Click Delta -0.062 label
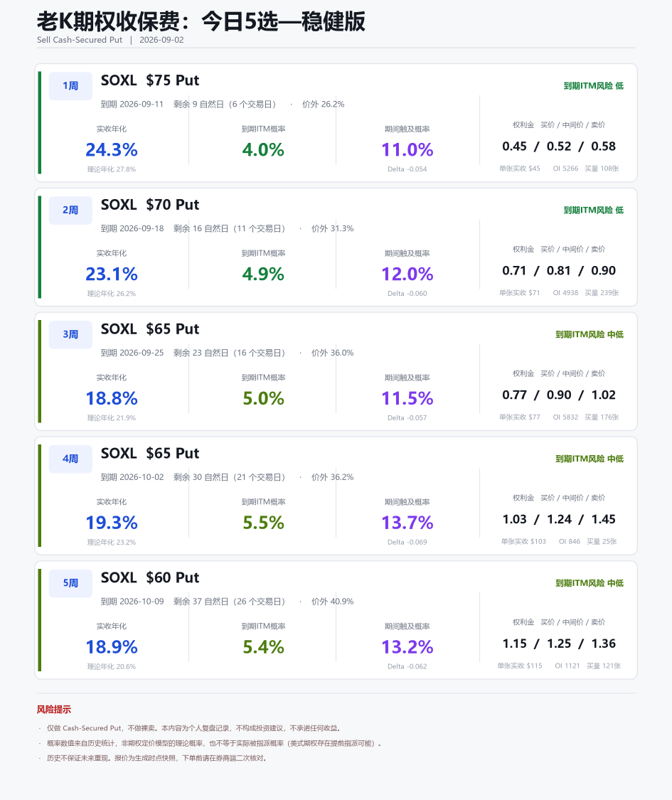Image resolution: width=672 pixels, height=800 pixels. (407, 667)
